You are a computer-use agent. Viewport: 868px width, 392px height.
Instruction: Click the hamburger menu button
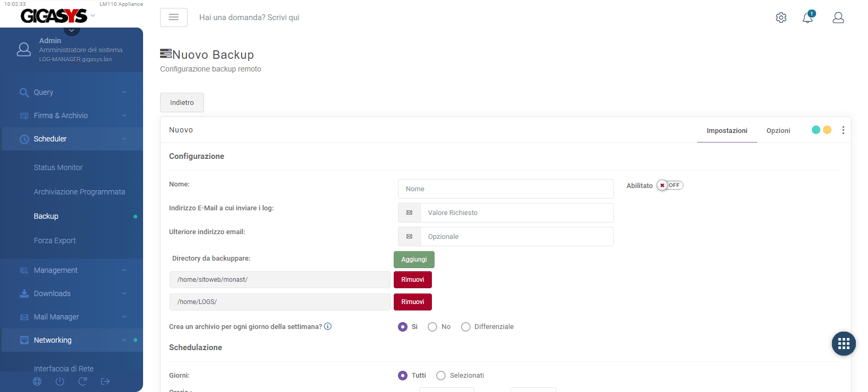pyautogui.click(x=173, y=17)
